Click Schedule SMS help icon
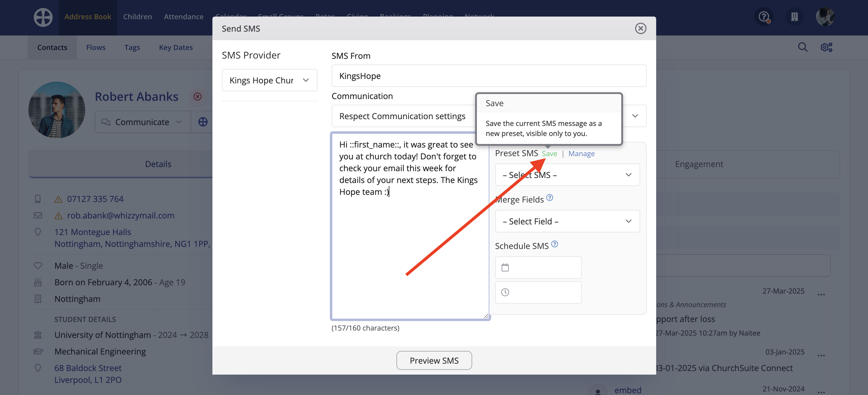The height and width of the screenshot is (395, 868). 555,244
